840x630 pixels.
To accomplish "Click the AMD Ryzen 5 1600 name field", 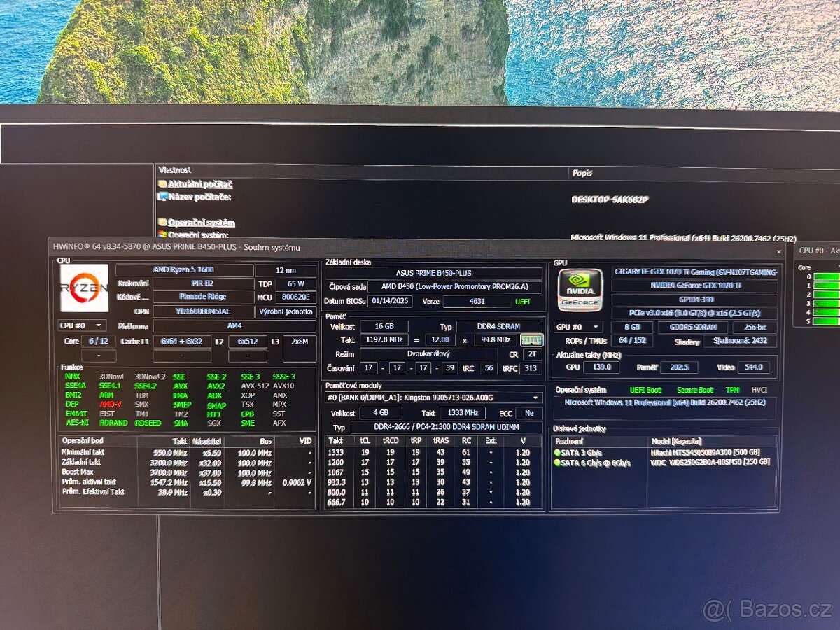I will tap(184, 270).
